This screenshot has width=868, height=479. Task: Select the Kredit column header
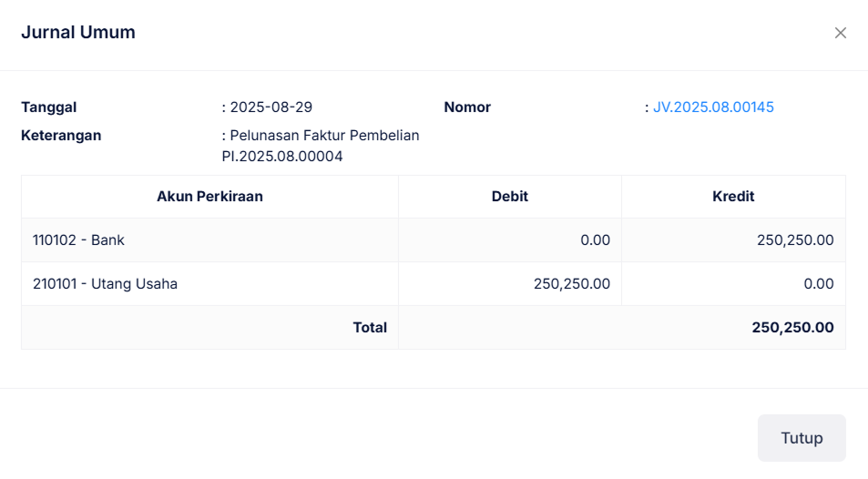coord(733,197)
